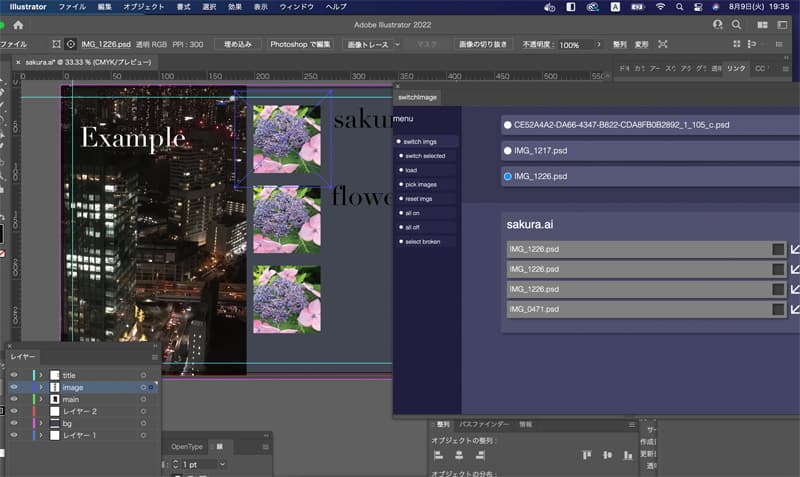
Task: Hide the image layer with its eye icon
Action: click(x=14, y=387)
